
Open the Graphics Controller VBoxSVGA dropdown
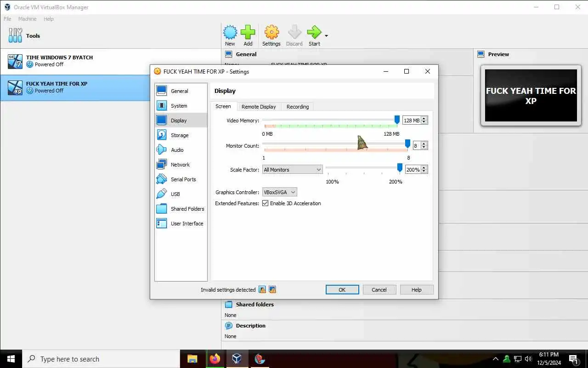pos(279,192)
